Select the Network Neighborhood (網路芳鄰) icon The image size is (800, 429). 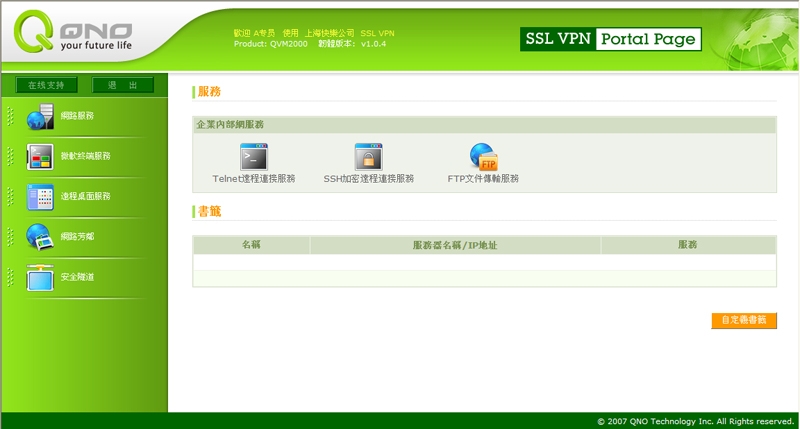click(40, 237)
